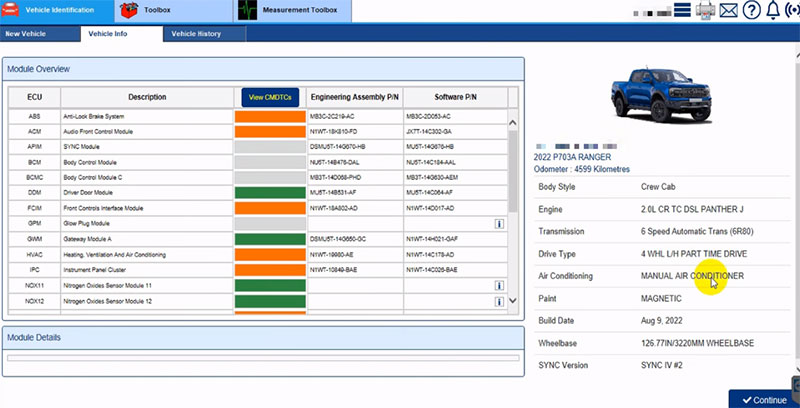This screenshot has height=408, width=800.
Task: Click the orange status bar for ACM
Action: click(270, 132)
